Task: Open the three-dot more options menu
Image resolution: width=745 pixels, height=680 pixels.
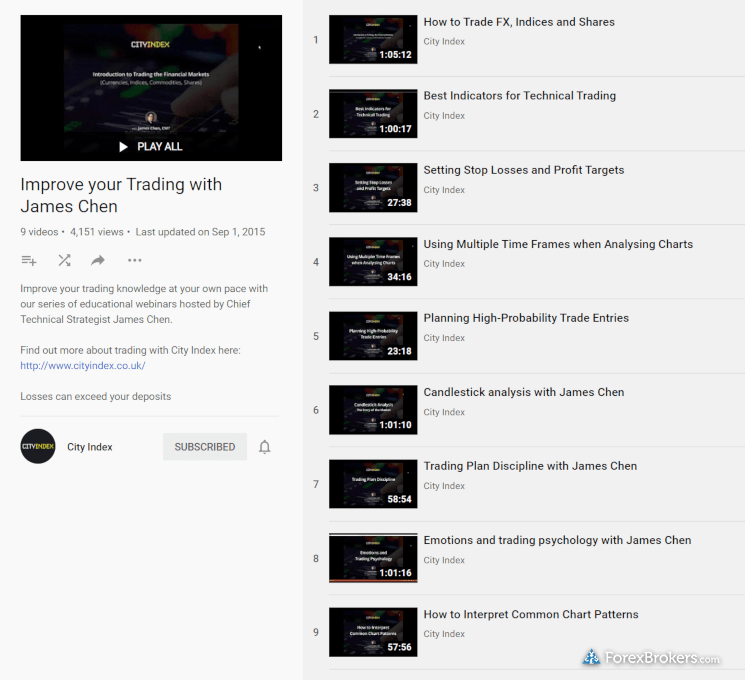Action: tap(134, 260)
